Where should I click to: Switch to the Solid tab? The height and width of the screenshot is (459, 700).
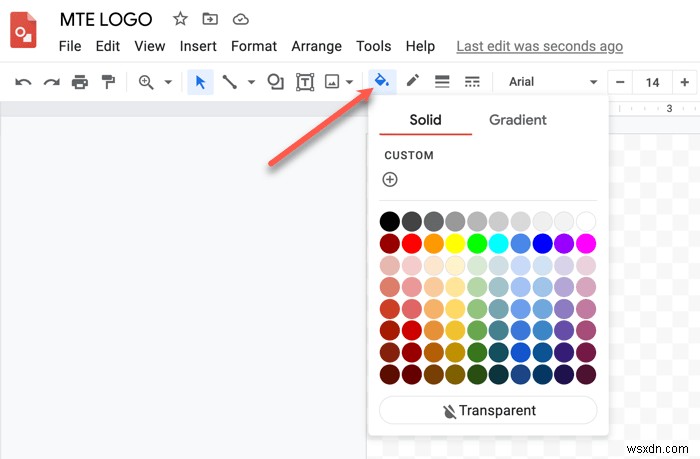coord(425,120)
